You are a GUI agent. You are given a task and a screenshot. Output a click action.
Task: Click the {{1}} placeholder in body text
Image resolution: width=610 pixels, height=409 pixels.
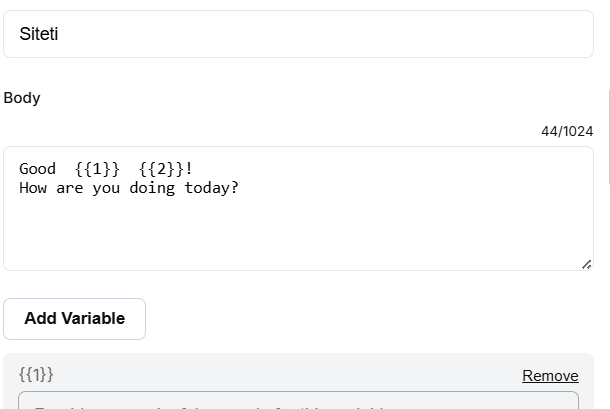[97, 169]
